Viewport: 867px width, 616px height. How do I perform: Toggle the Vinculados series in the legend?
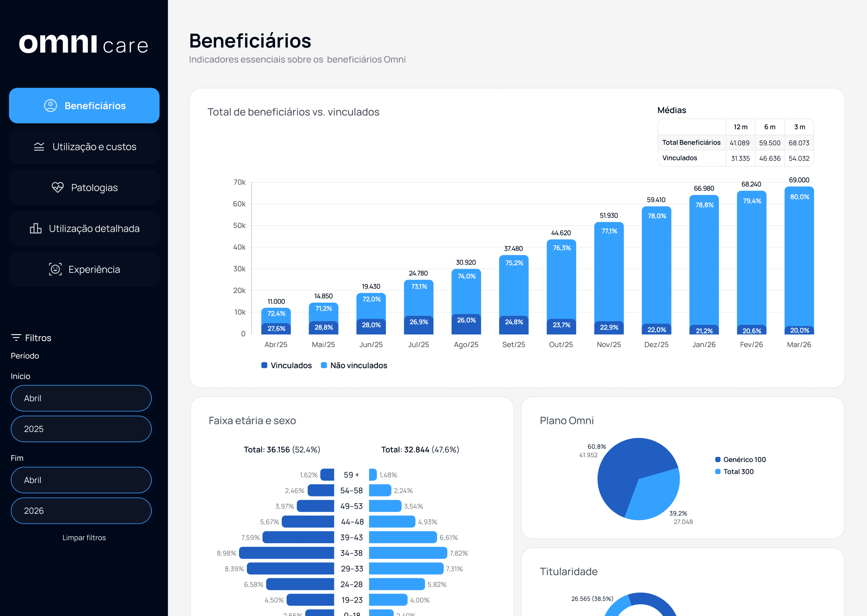291,365
